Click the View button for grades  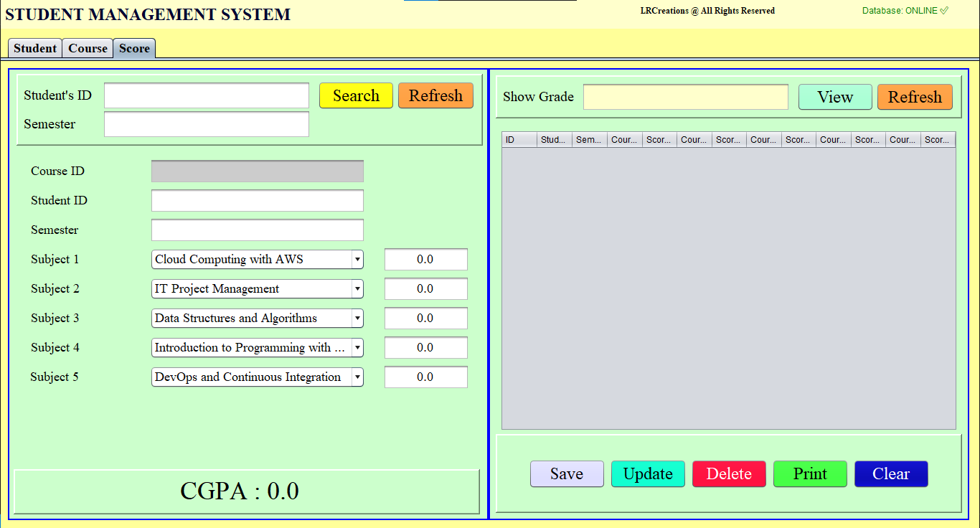pos(835,97)
